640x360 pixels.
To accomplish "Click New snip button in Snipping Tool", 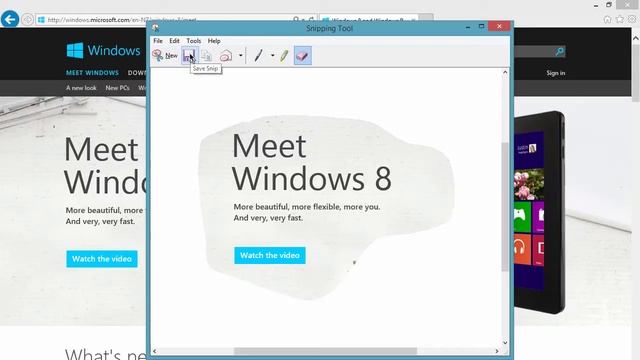I will click(165, 56).
